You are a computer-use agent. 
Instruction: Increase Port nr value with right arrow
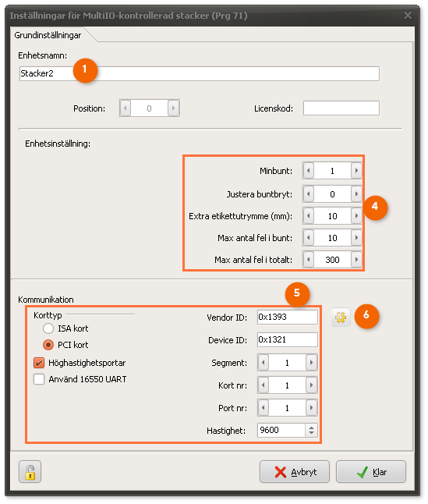tap(311, 408)
